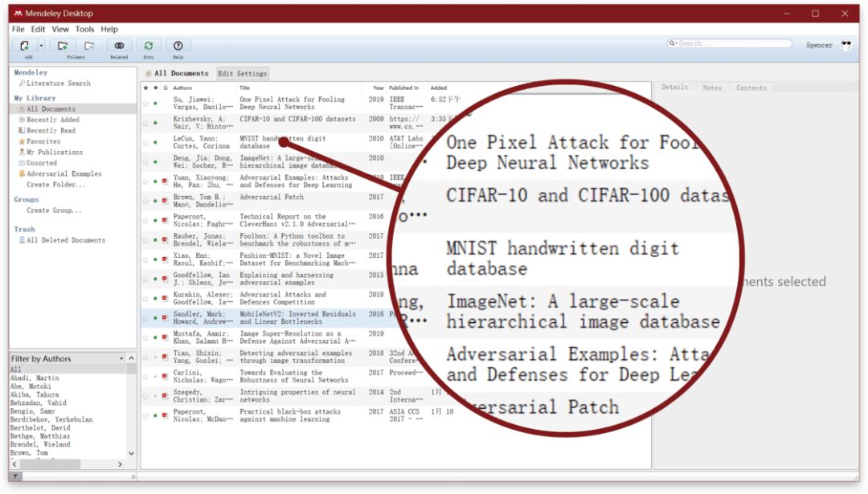The height and width of the screenshot is (494, 868).
Task: Open PDF icon for Fashion-MNIST row
Action: 165,259
